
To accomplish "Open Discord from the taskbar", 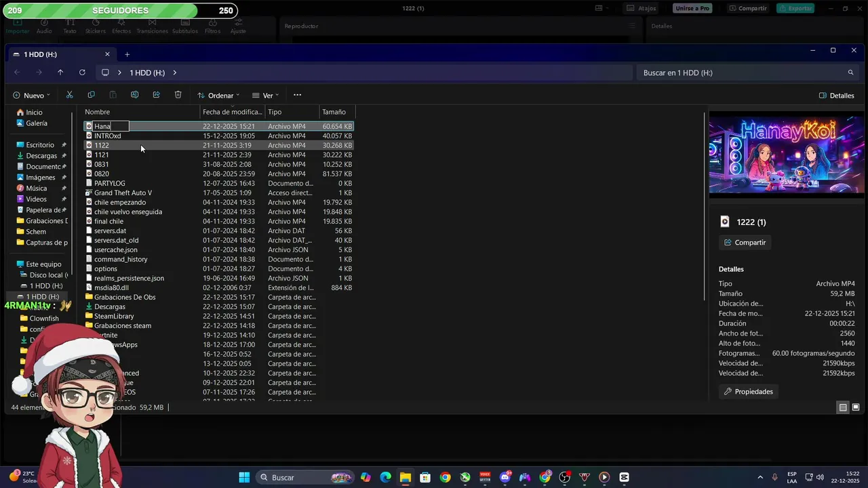I will [505, 477].
